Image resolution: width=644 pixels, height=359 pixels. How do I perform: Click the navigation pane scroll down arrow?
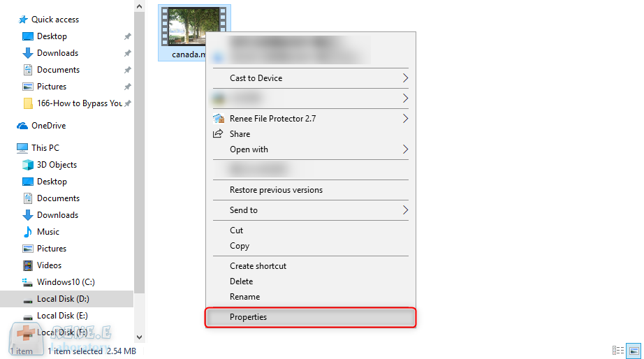point(139,337)
